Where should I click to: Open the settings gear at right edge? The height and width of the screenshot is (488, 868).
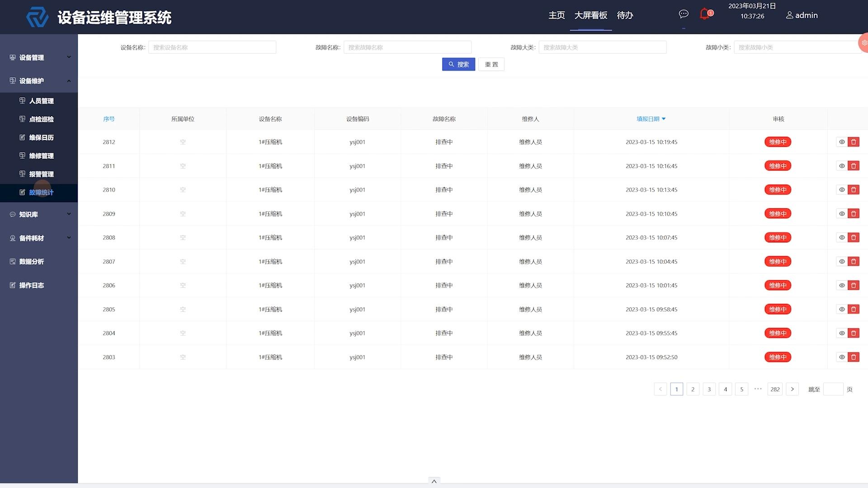click(863, 42)
